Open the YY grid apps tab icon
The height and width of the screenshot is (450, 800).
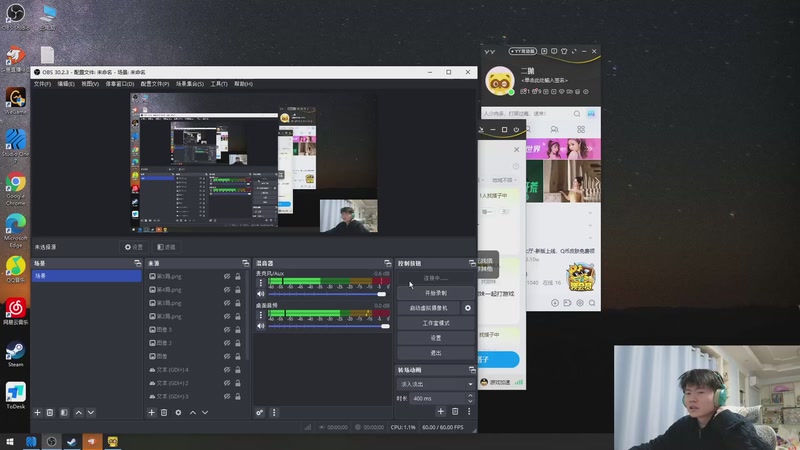(x=581, y=130)
